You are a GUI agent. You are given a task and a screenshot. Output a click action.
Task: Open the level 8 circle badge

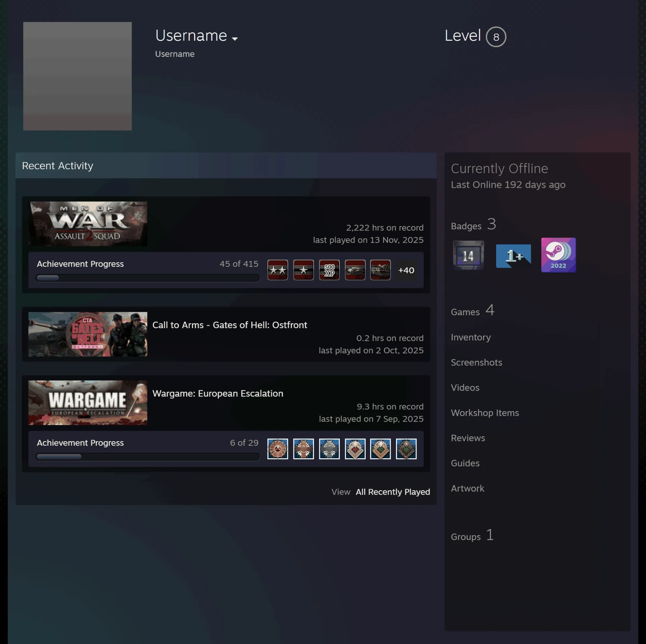point(496,37)
